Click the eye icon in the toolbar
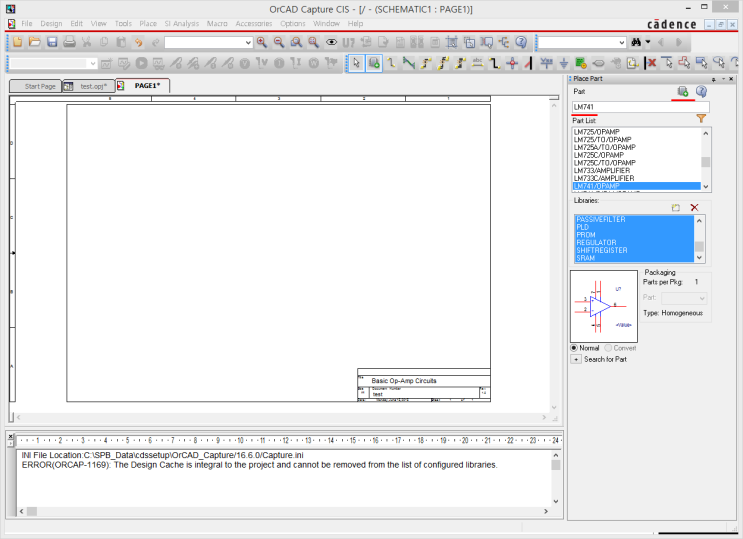Viewport: 743px width, 539px height. pyautogui.click(x=331, y=42)
